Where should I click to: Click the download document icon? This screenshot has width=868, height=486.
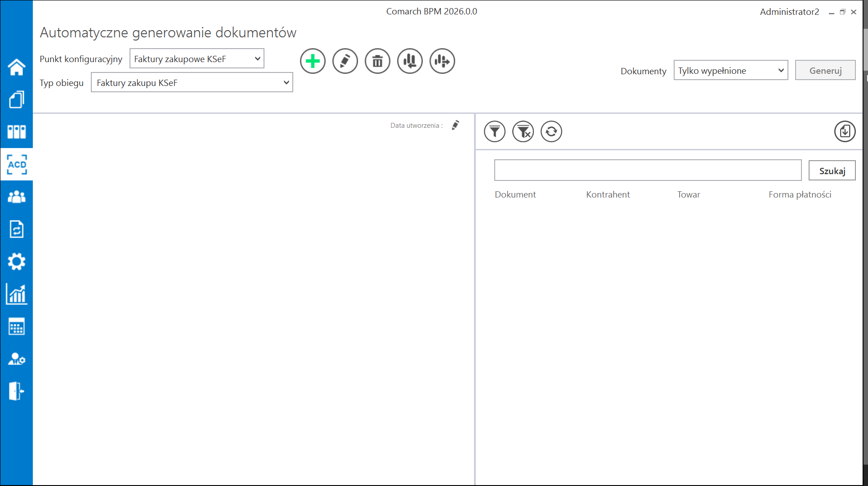click(x=845, y=131)
